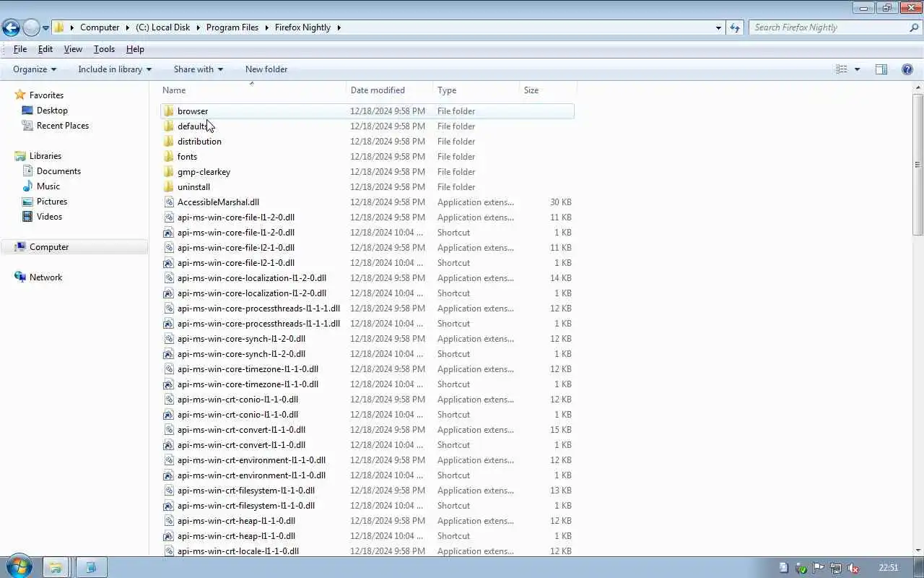924x578 pixels.
Task: Click the muted volume tray icon
Action: [x=853, y=568]
